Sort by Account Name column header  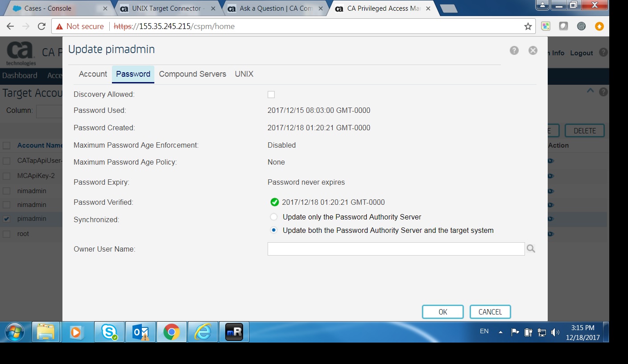coord(40,145)
